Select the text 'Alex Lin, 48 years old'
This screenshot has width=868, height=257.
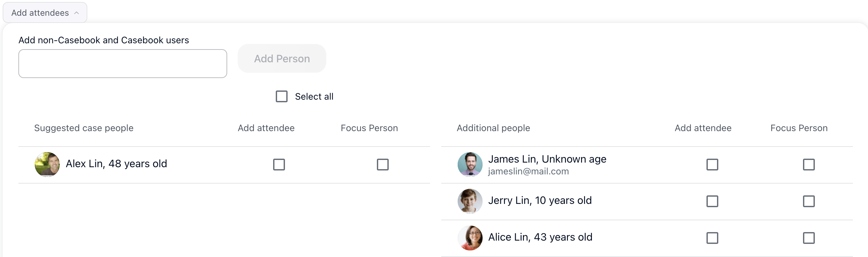(x=116, y=164)
